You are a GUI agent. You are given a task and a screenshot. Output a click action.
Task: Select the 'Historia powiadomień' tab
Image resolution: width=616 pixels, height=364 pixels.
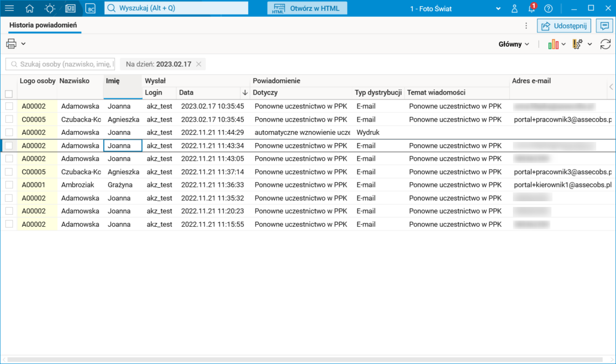click(43, 25)
